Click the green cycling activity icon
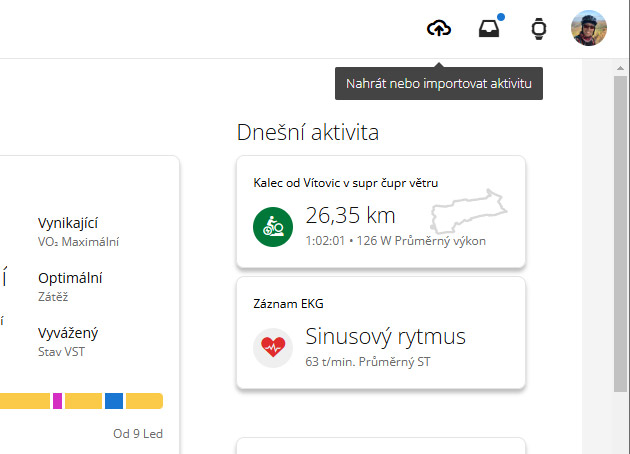Screen dimensions: 630x454 tap(273, 227)
